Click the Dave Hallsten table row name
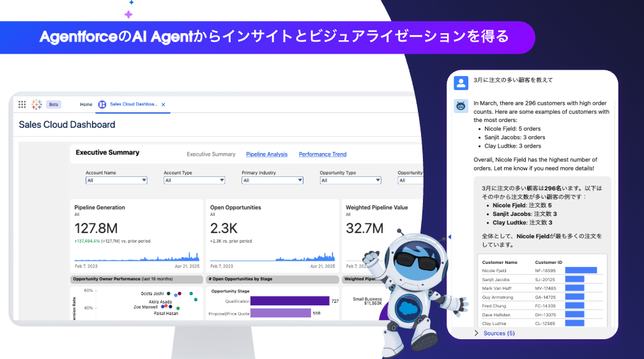The height and width of the screenshot is (359, 644). (496, 315)
